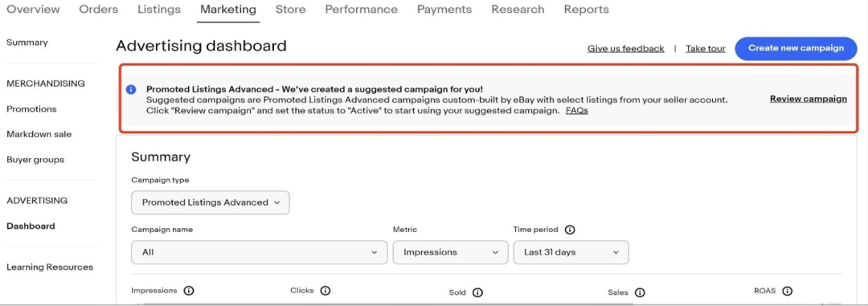Click the Review campaign link
The image size is (868, 306).
pyautogui.click(x=809, y=99)
